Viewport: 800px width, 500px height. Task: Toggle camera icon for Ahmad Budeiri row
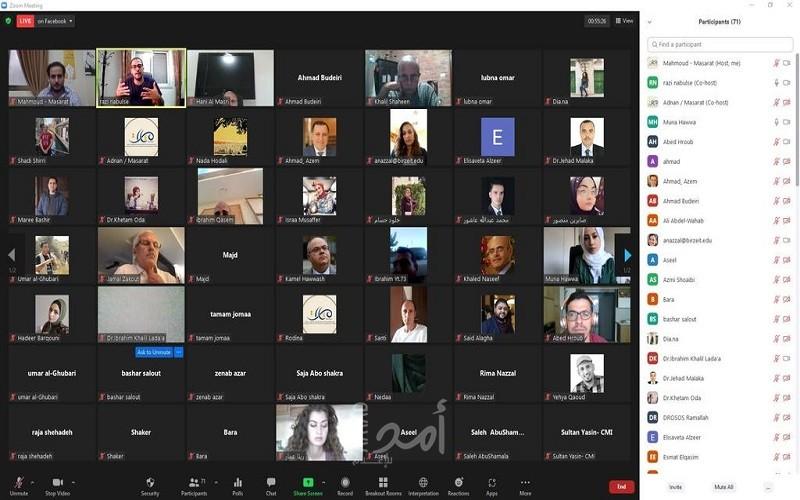tap(787, 201)
